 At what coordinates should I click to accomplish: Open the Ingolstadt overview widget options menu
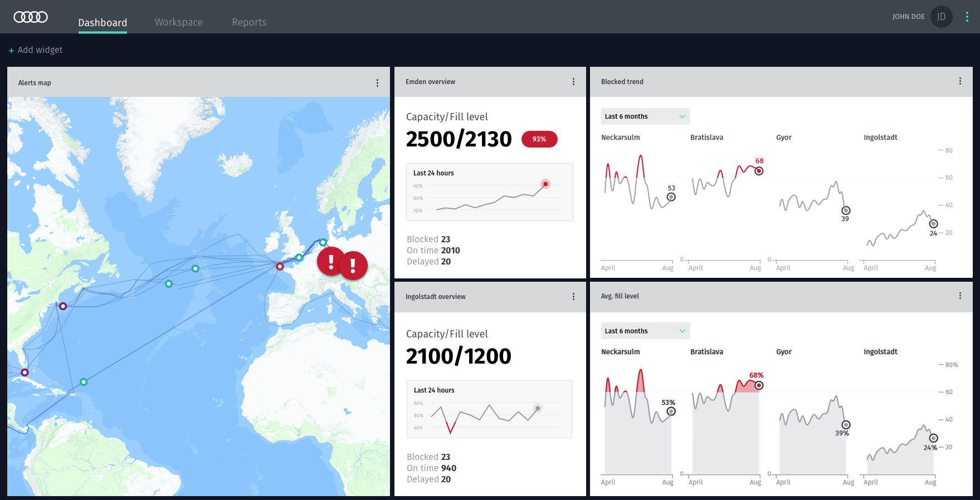[x=573, y=297]
